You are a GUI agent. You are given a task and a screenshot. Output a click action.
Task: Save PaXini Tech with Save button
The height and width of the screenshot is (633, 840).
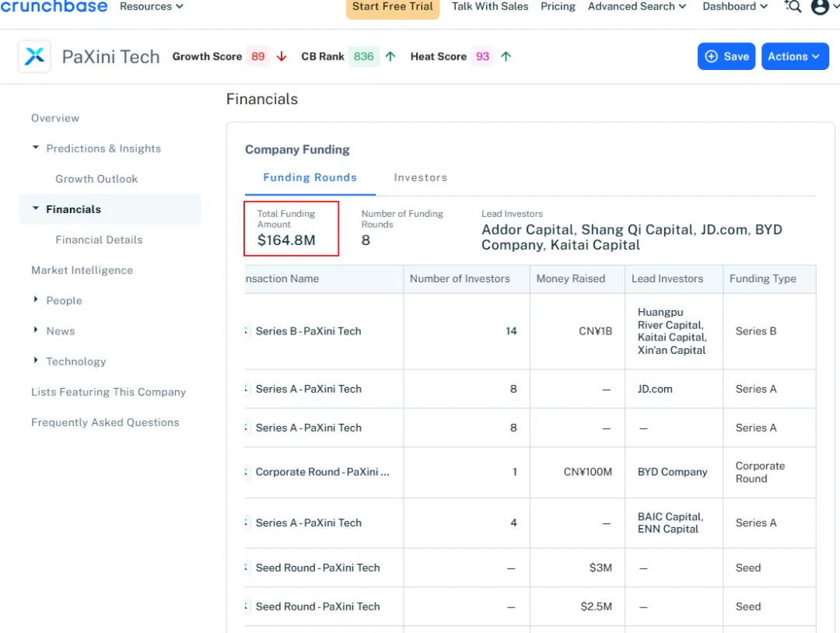point(726,57)
